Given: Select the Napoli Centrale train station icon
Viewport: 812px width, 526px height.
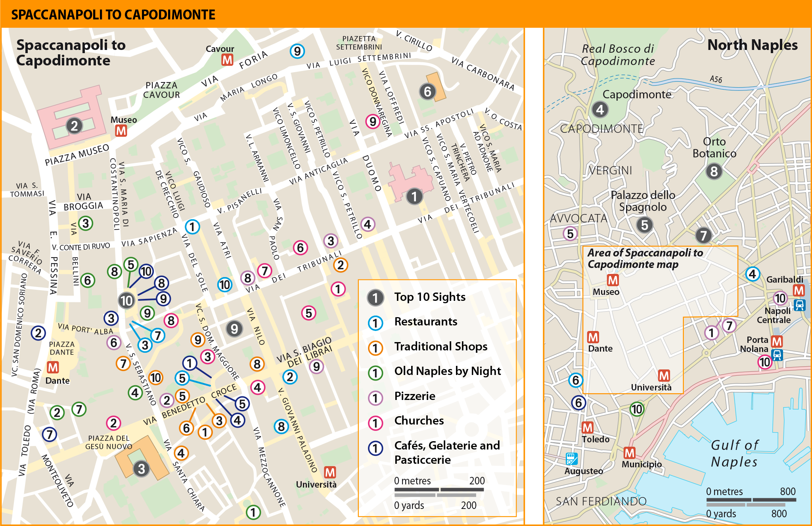Looking at the screenshot, I should click(x=800, y=305).
